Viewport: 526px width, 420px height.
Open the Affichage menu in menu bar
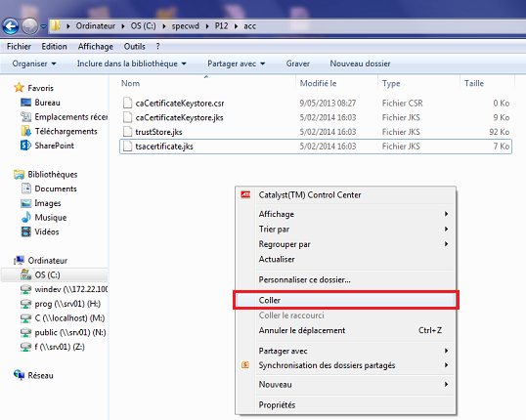(95, 46)
